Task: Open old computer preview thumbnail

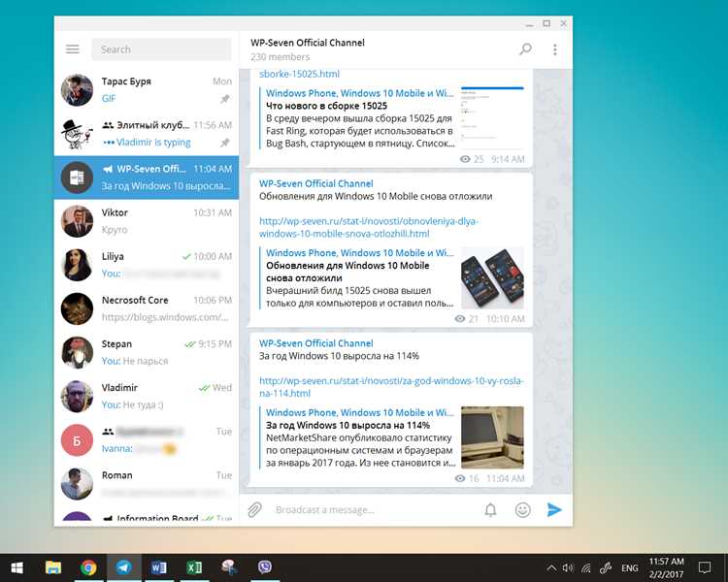Action: pos(492,437)
